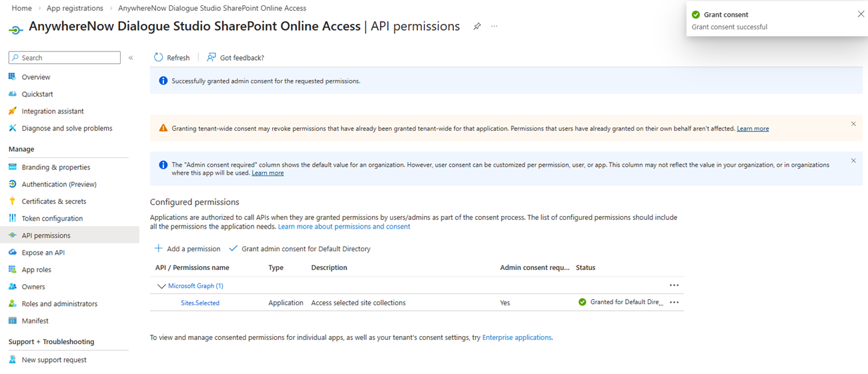Image resolution: width=868 pixels, height=374 pixels.
Task: Pin this page using the pin icon
Action: pyautogui.click(x=477, y=27)
